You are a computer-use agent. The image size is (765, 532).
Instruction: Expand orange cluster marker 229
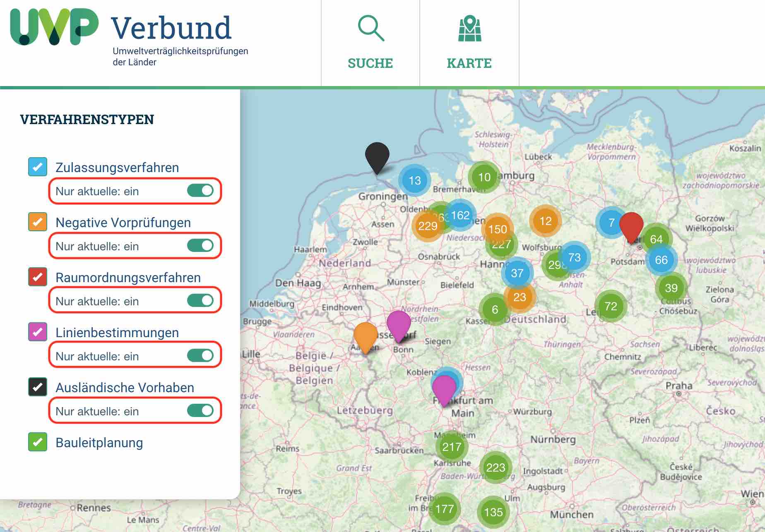pos(427,226)
